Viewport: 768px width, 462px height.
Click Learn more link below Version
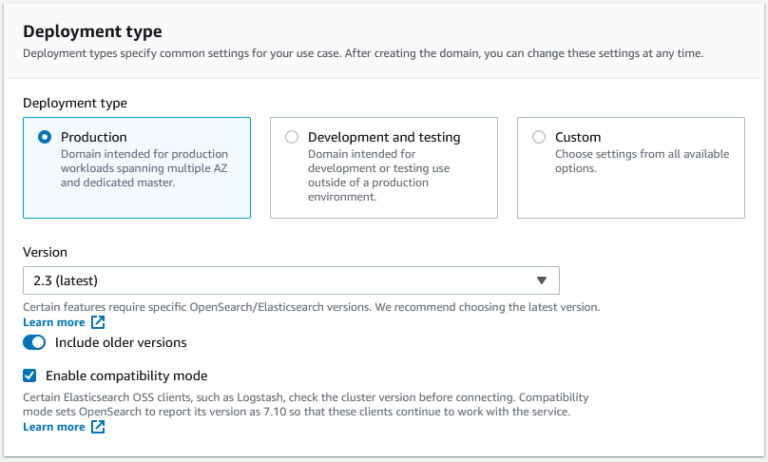tap(54, 323)
